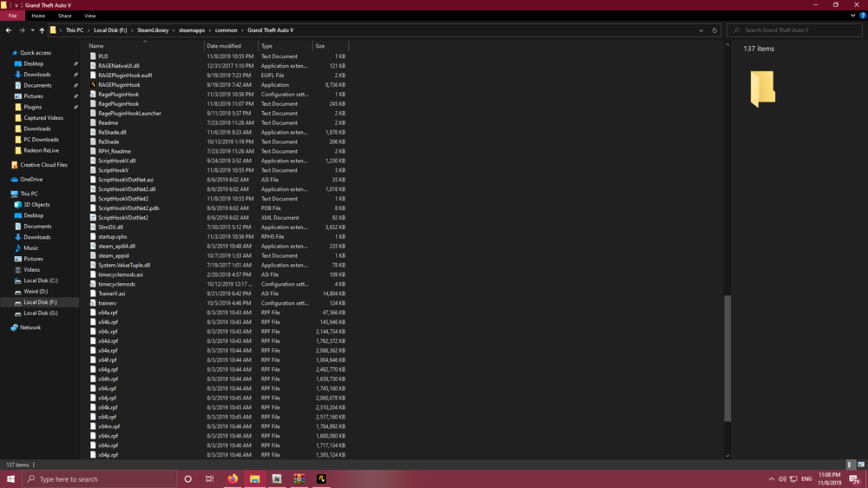Click the Cortana circle on taskbar

coord(187,479)
